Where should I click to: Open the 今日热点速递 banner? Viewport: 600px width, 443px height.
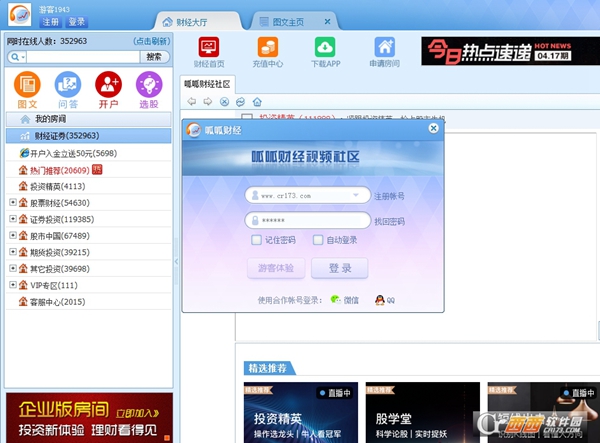(510, 51)
